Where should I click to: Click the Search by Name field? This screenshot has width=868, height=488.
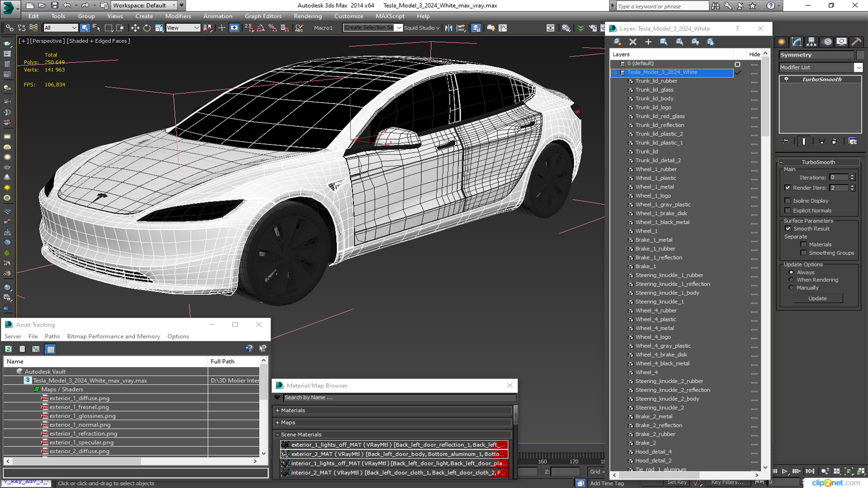(399, 398)
